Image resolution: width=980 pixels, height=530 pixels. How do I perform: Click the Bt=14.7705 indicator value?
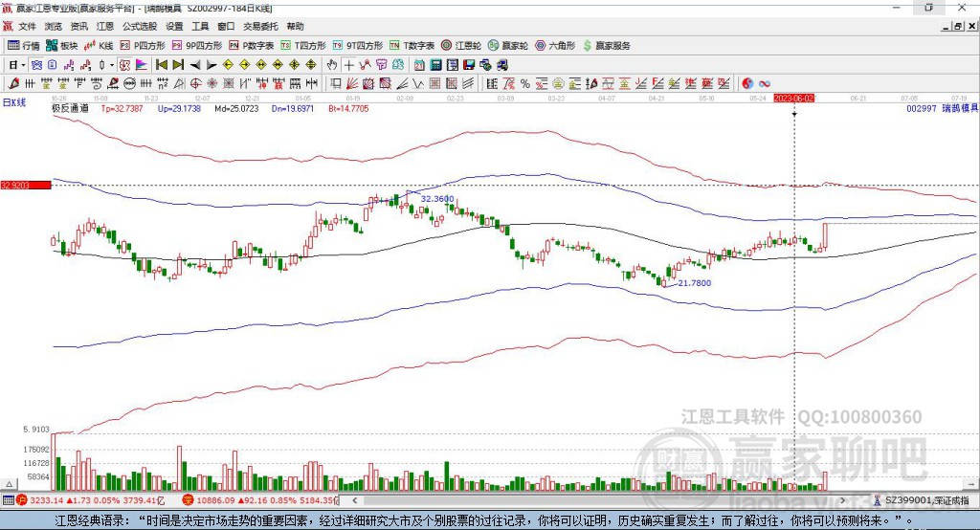[x=348, y=108]
